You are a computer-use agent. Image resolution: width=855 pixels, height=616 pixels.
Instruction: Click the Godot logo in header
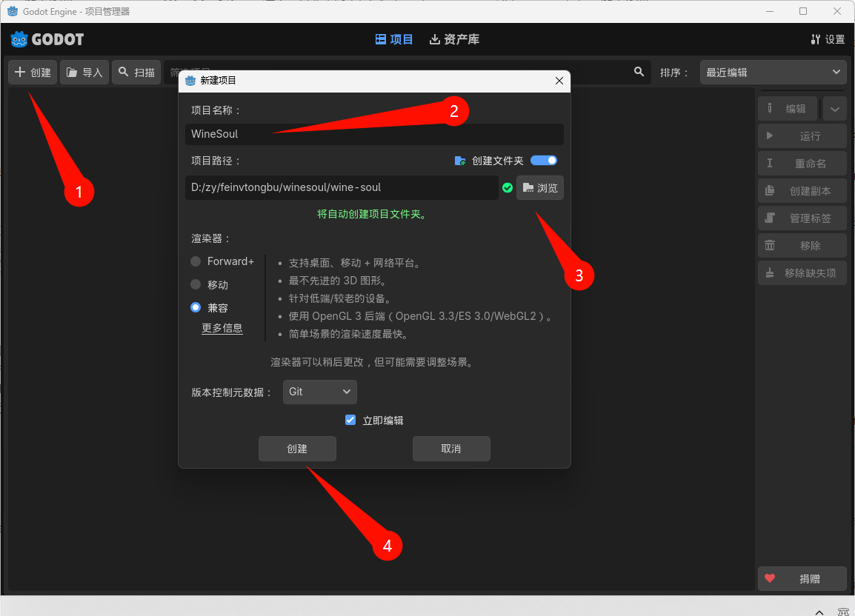[x=47, y=39]
